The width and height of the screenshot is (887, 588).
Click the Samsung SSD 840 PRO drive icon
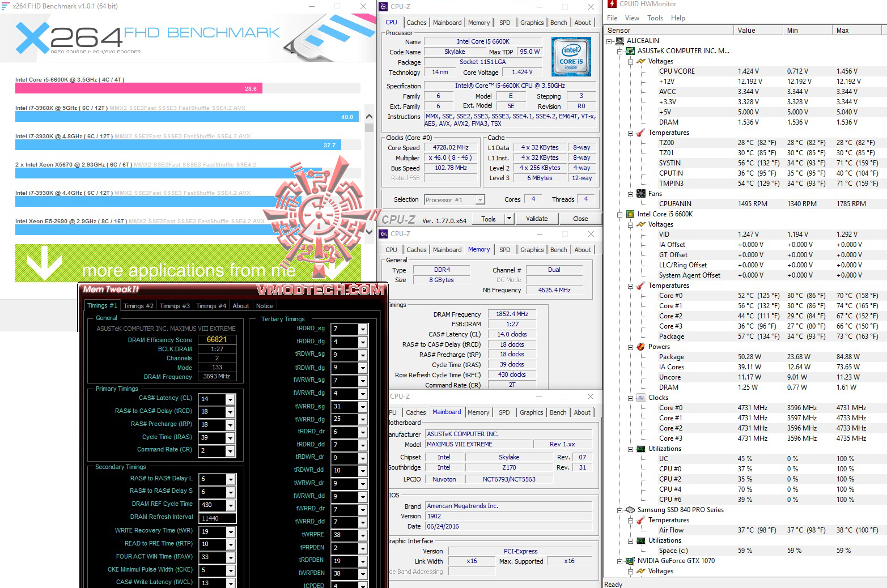(x=630, y=510)
